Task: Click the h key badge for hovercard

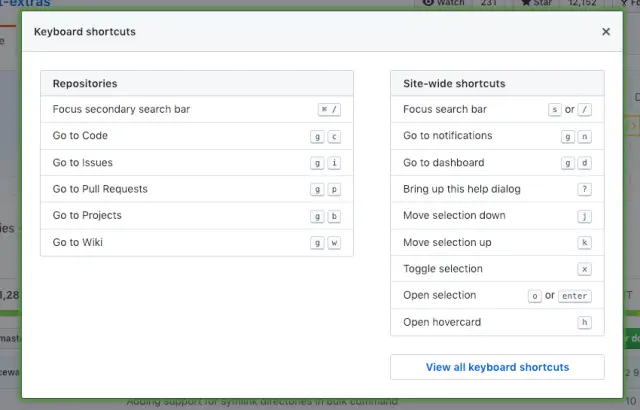Action: [x=584, y=322]
